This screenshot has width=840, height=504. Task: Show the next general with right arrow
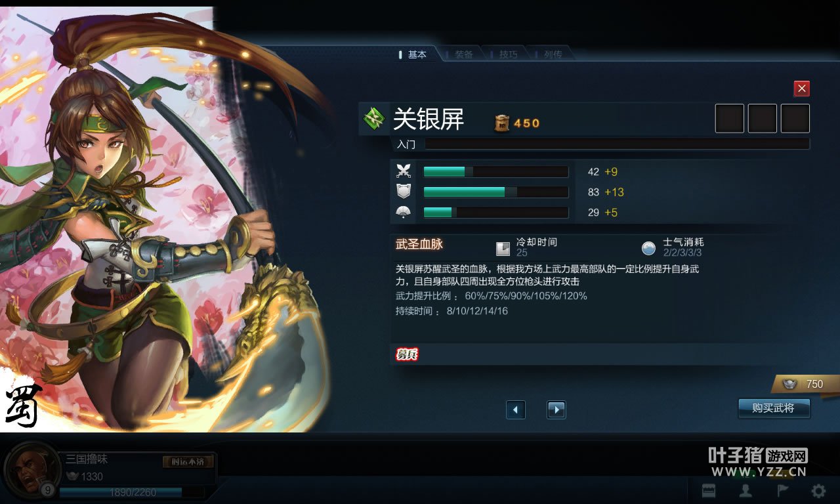click(x=556, y=410)
